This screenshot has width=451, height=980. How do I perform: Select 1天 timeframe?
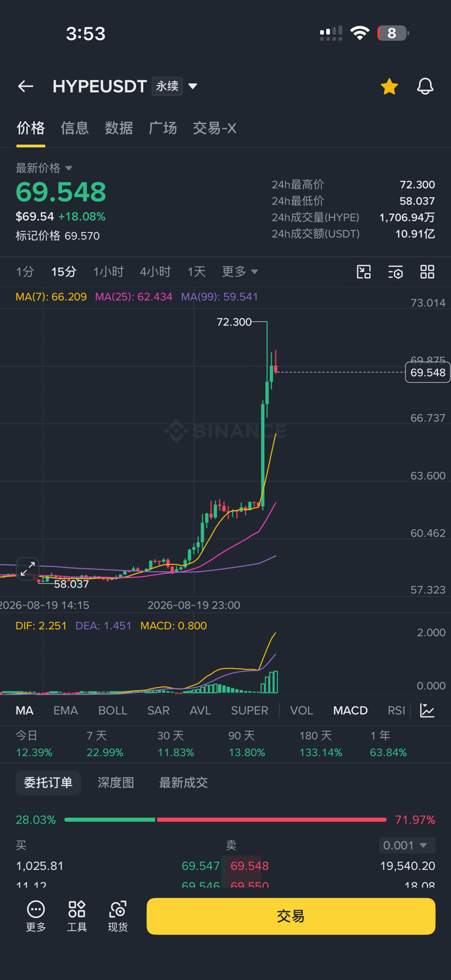(197, 272)
